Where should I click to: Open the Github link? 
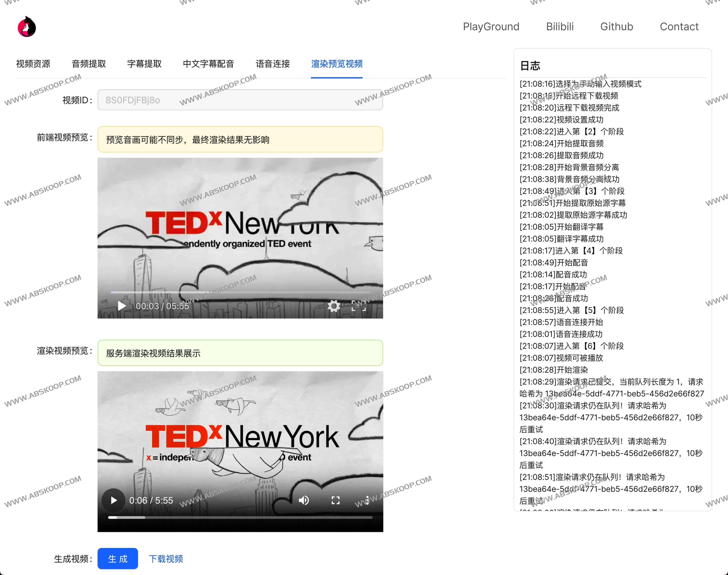(x=617, y=27)
